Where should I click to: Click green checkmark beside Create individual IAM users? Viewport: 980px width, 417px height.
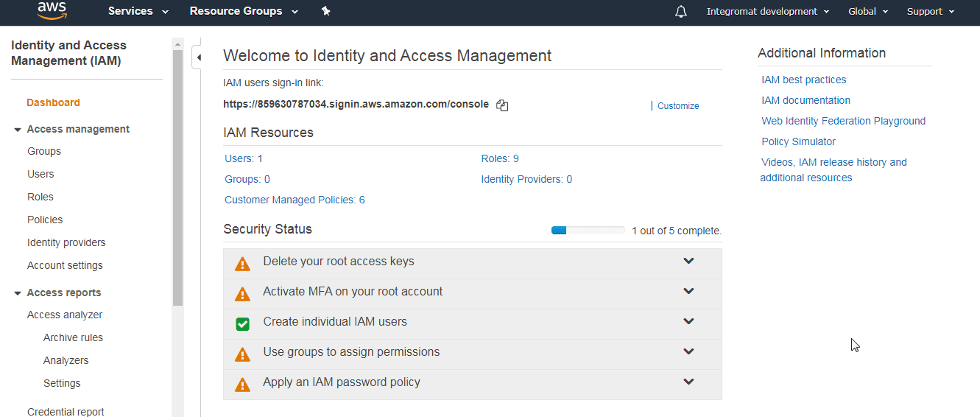click(242, 323)
